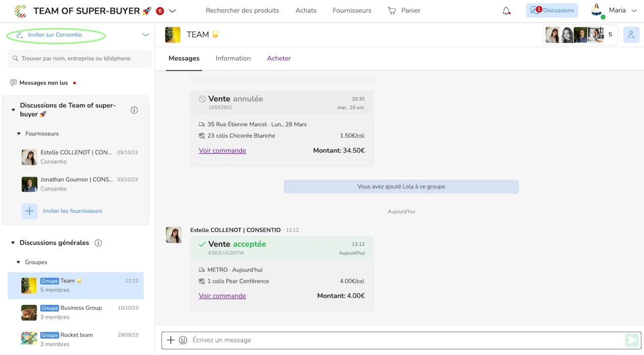Image resolution: width=644 pixels, height=355 pixels.
Task: Open the emoji picker in message box
Action: click(183, 340)
